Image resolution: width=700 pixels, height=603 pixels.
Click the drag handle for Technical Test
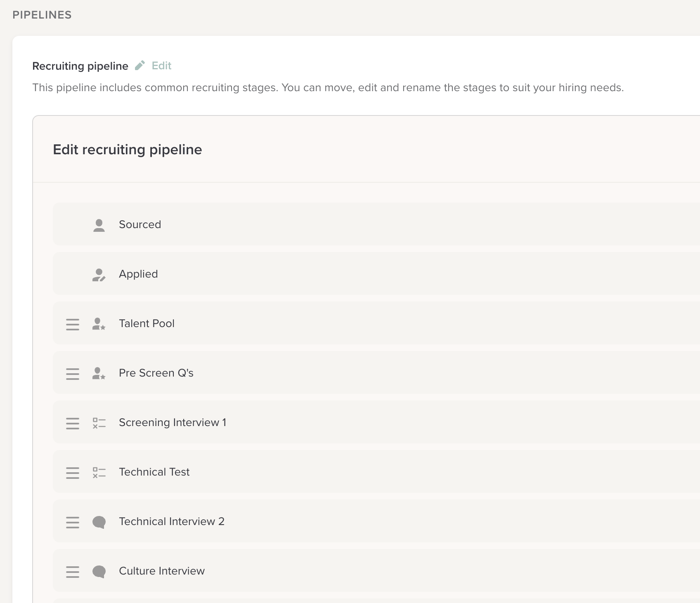pyautogui.click(x=73, y=473)
